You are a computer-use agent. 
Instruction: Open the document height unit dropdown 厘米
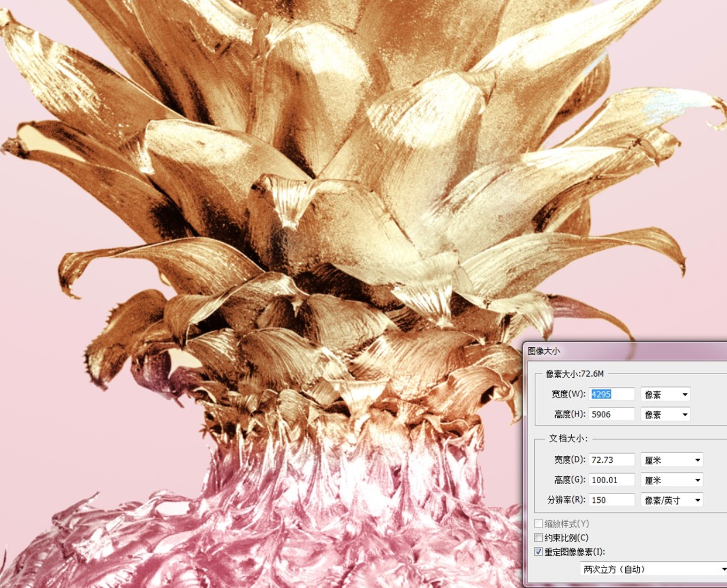click(672, 480)
